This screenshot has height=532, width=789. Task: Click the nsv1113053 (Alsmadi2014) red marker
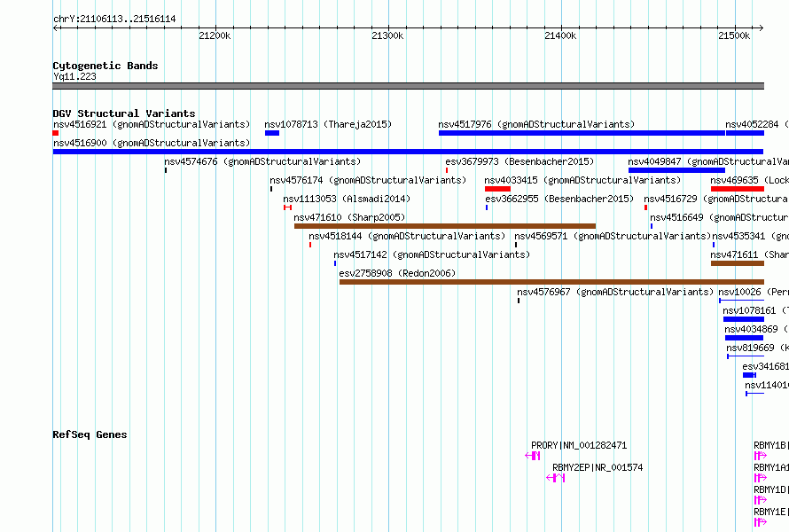(x=287, y=207)
